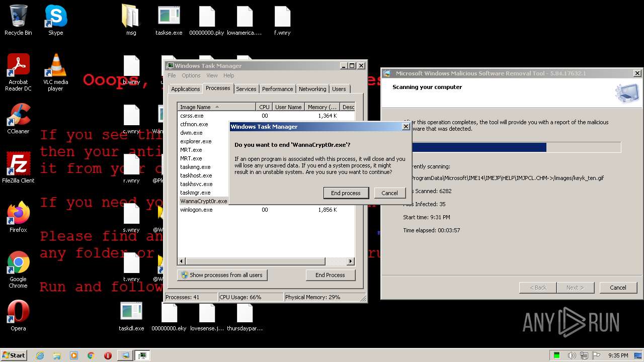This screenshot has height=362, width=644.
Task: Select the t.wnry file icon
Action: (x=131, y=266)
